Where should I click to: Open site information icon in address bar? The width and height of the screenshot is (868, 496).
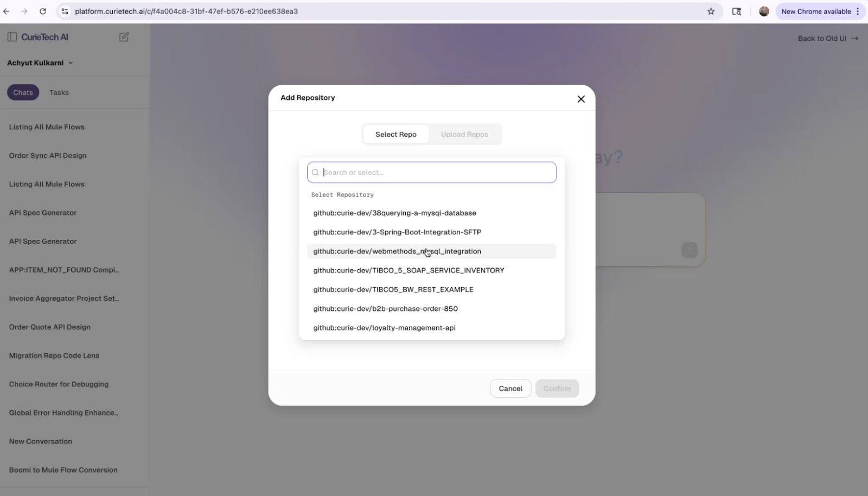tap(65, 11)
